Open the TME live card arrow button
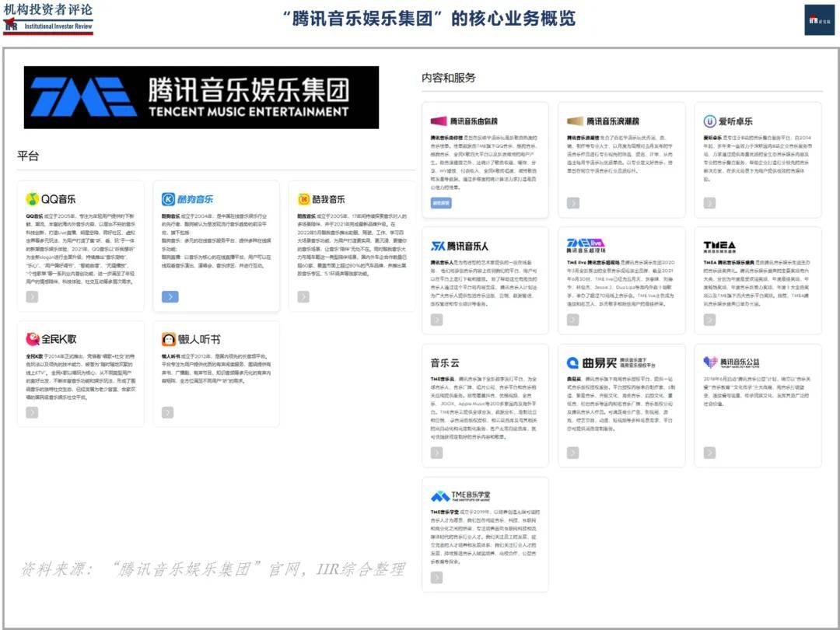Viewport: 840px width, 630px height. (x=572, y=320)
